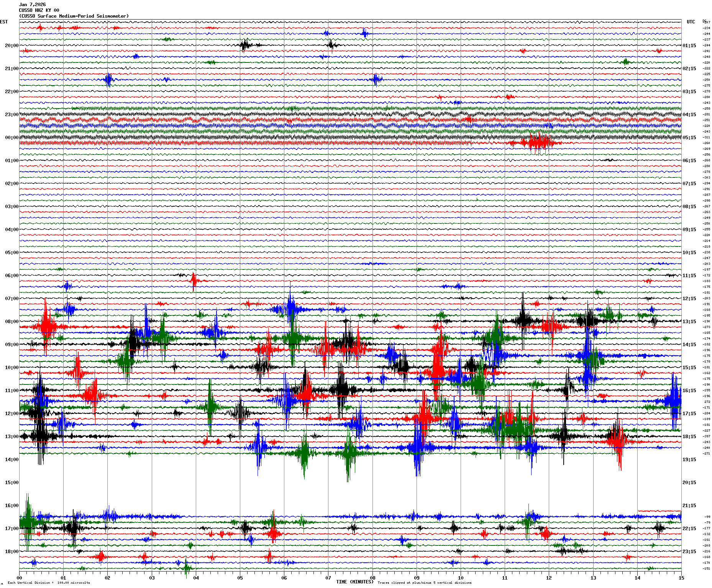The width and height of the screenshot is (712, 588).
Task: Select the 00:00 EST time label
Action: pyautogui.click(x=11, y=138)
